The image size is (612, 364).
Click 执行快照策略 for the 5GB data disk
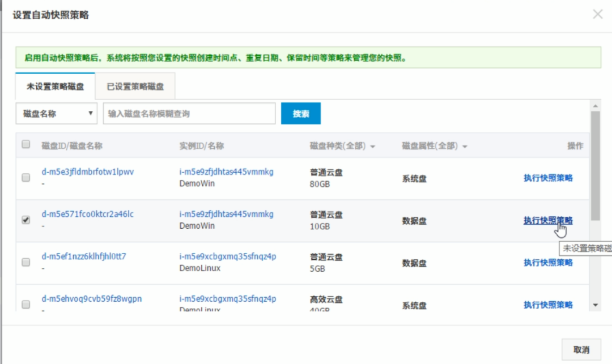click(547, 263)
